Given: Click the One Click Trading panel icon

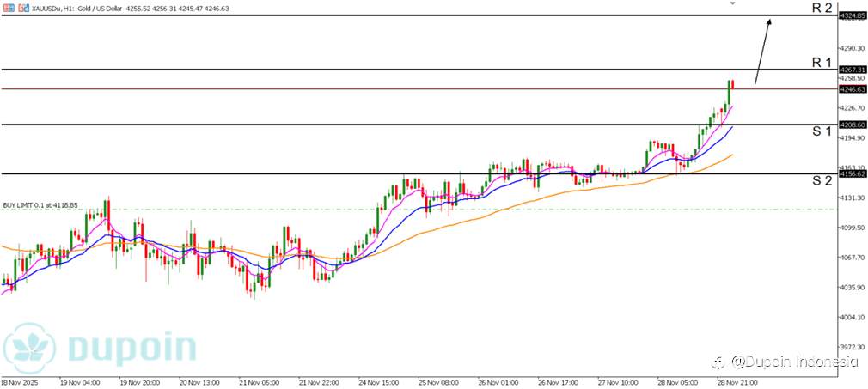Looking at the screenshot, I should pos(8,9).
